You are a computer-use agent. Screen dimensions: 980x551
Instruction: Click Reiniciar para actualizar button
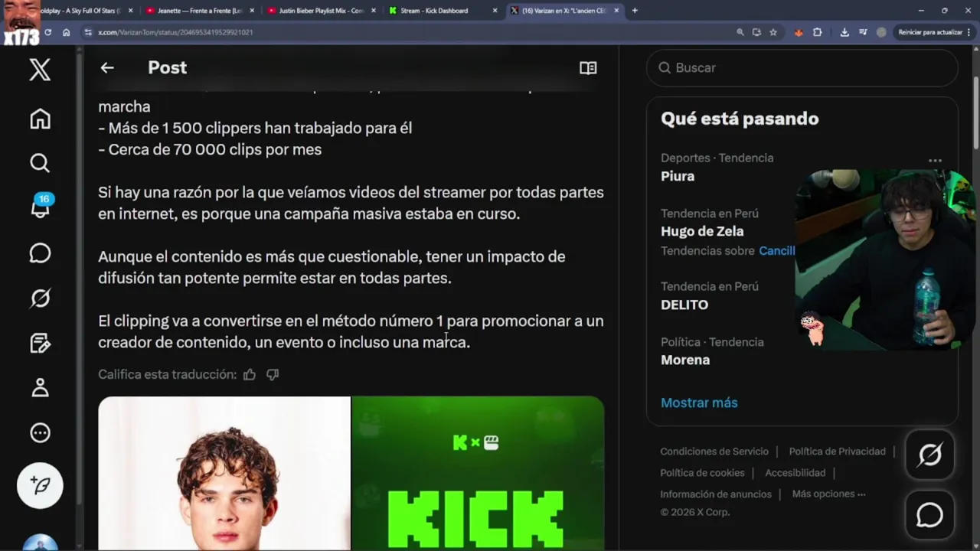[931, 32]
